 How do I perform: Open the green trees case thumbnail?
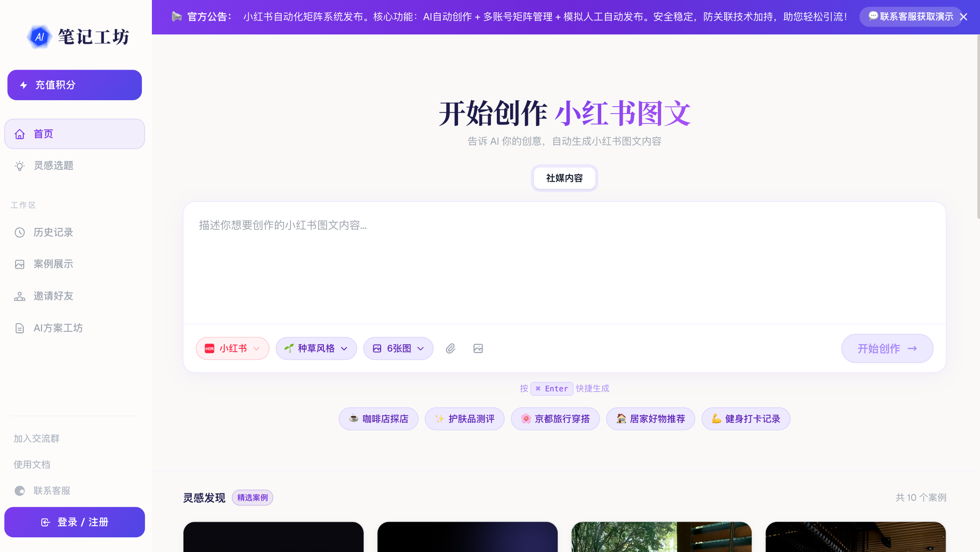click(x=662, y=537)
